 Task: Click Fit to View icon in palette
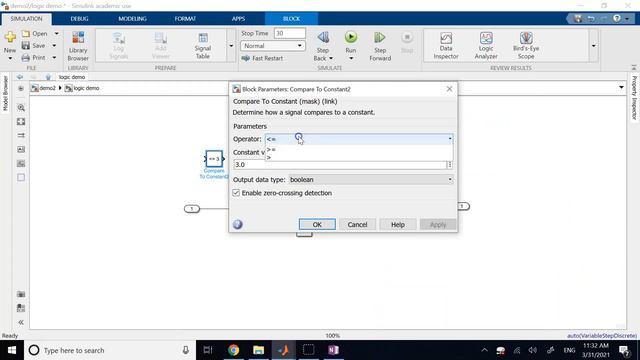(x=21, y=122)
